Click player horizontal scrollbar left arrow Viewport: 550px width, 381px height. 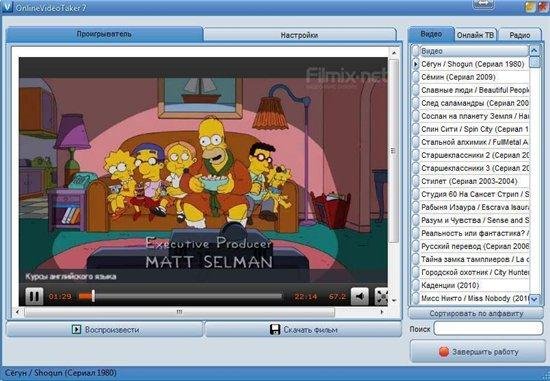click(x=18, y=312)
